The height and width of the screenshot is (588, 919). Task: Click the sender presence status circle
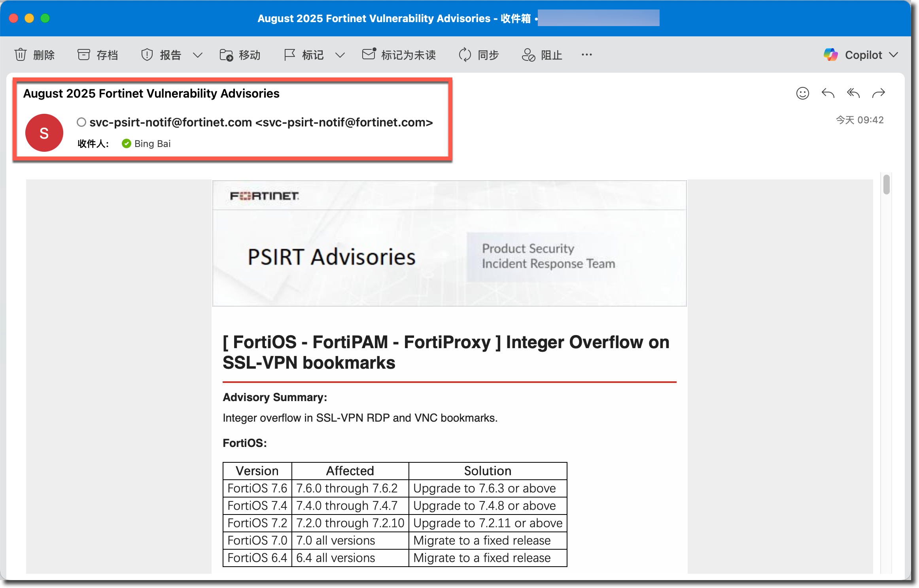click(81, 122)
